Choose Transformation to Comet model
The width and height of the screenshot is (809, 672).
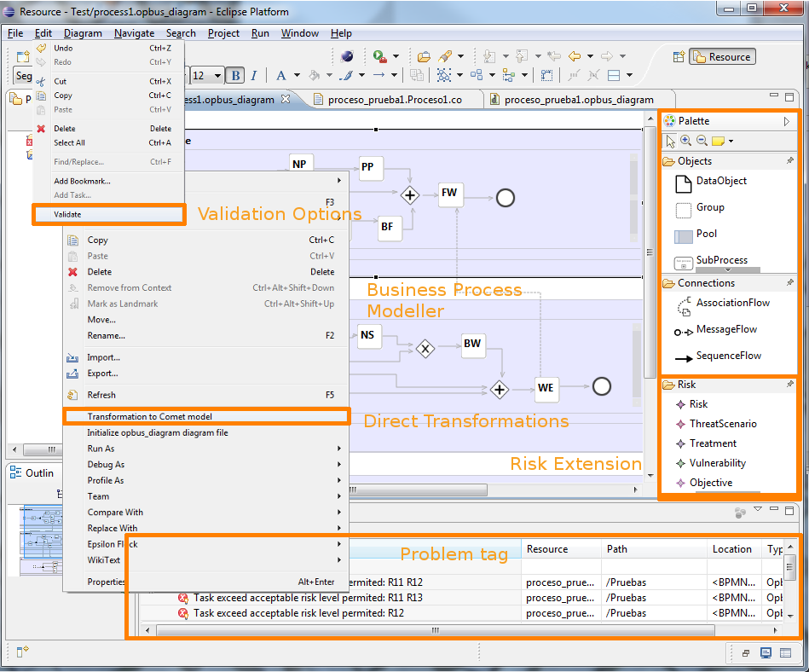tap(150, 417)
